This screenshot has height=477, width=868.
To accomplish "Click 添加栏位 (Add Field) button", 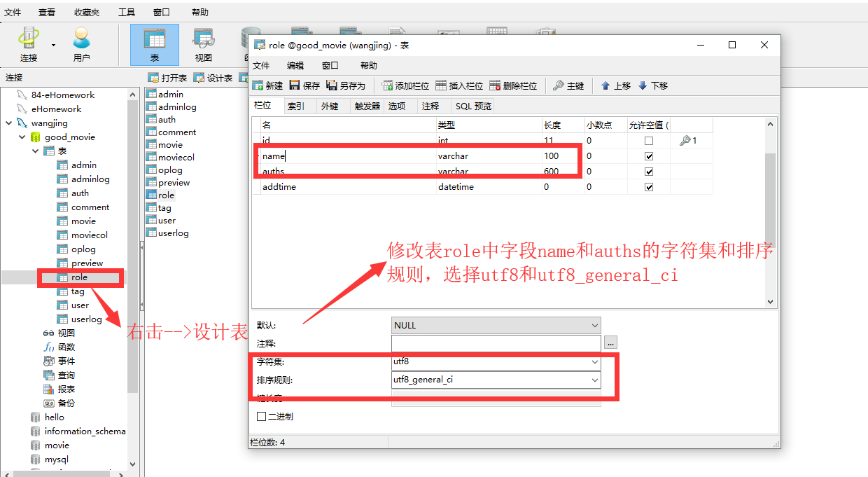I will tap(405, 85).
